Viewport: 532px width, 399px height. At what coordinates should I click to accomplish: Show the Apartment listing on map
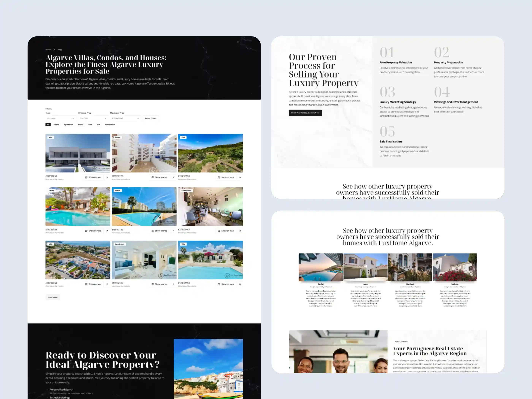click(159, 284)
